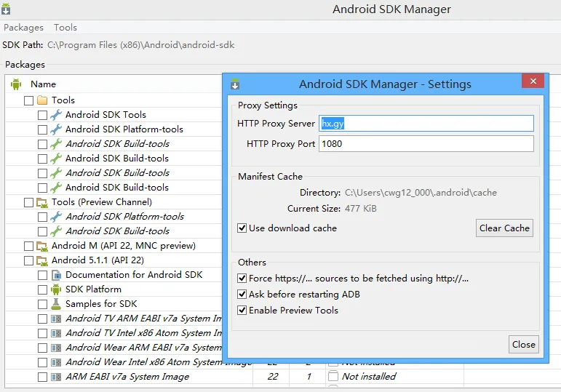Click the ARM EABI v7a System Image icon
Screen dimensions: 561x392
[x=56, y=377]
